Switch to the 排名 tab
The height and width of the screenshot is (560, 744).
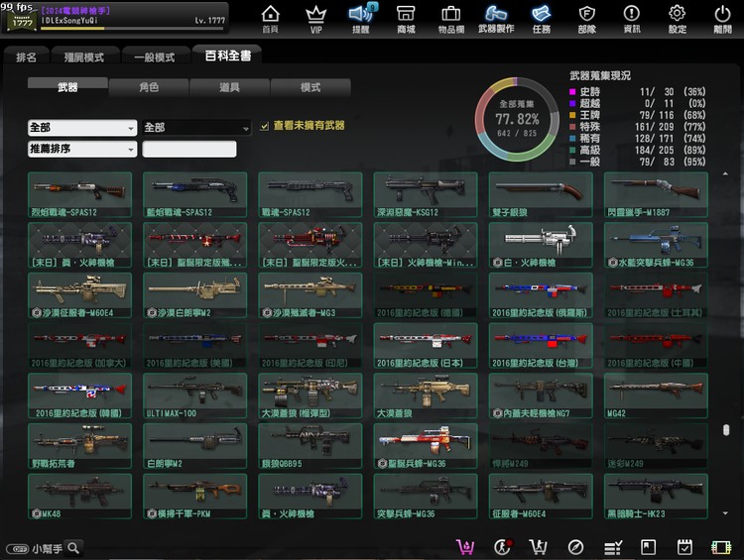pyautogui.click(x=26, y=56)
